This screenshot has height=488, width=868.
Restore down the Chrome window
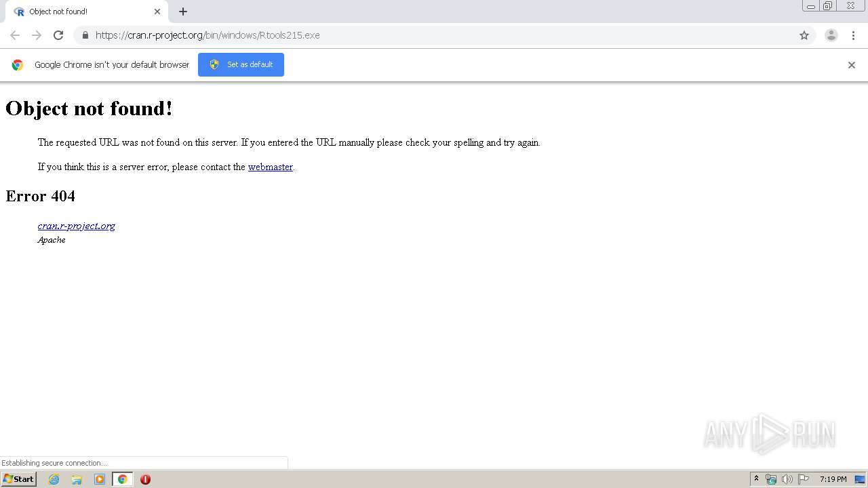pyautogui.click(x=828, y=6)
